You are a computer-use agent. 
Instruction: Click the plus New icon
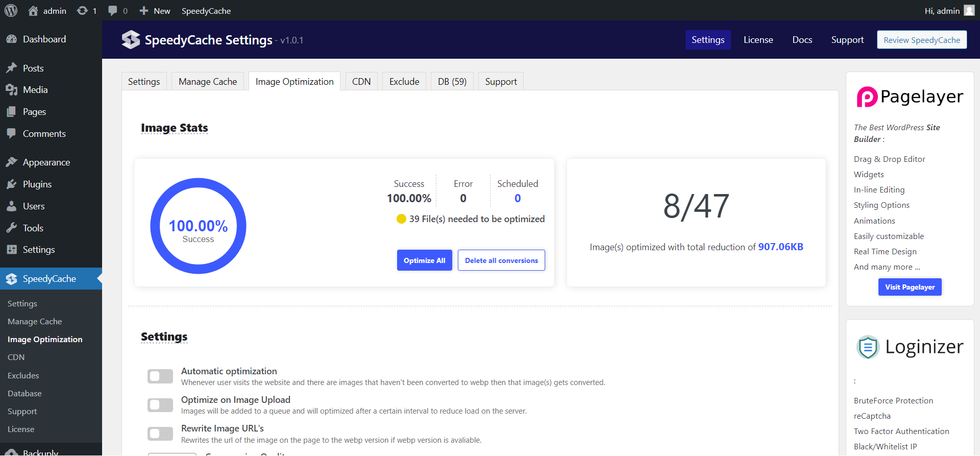144,11
